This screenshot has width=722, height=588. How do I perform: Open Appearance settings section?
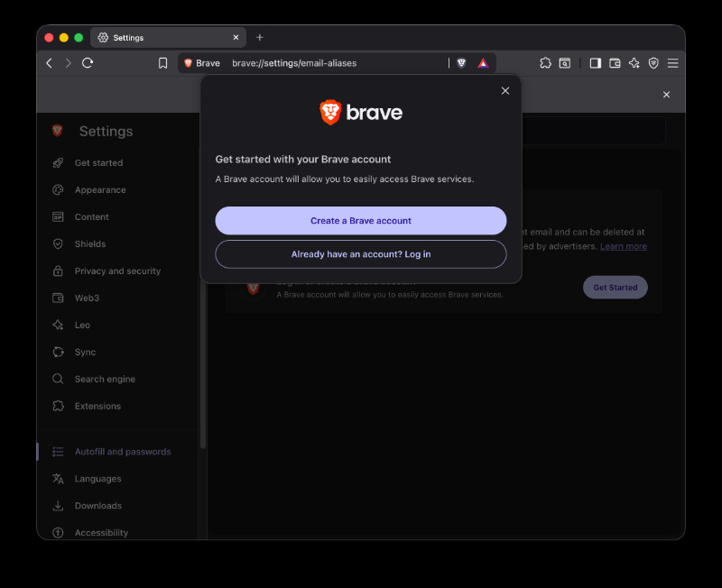coord(100,190)
